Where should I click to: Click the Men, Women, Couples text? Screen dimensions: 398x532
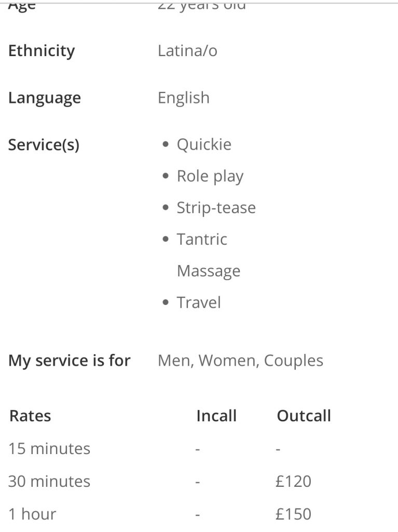[240, 361]
